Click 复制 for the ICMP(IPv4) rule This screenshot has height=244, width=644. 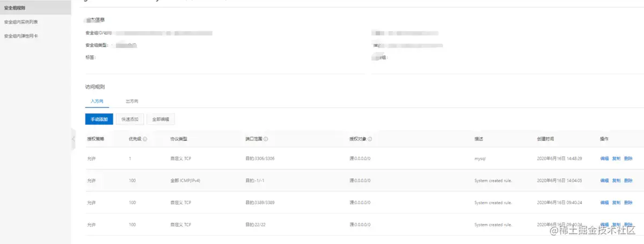click(616, 181)
